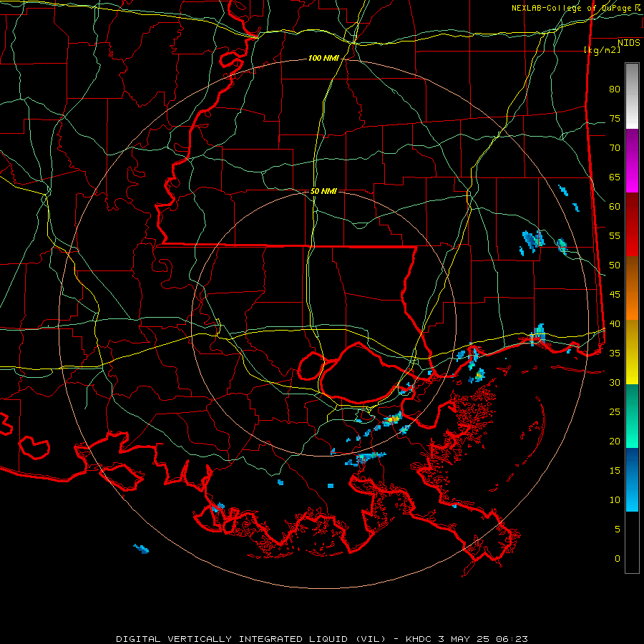Click the scale value 60
The image size is (644, 644).
(615, 207)
